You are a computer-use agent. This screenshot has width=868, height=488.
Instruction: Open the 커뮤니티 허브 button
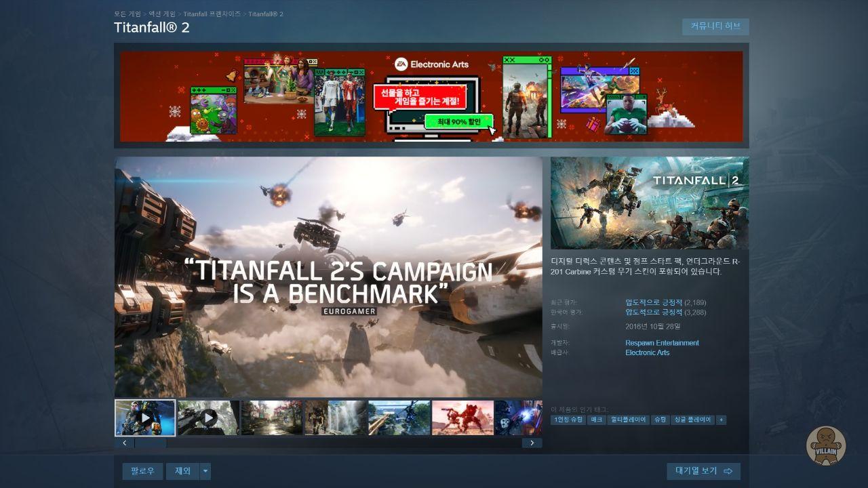click(715, 26)
